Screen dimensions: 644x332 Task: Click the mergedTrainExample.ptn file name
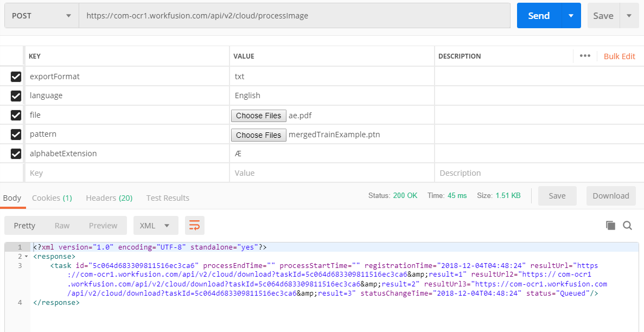(334, 135)
